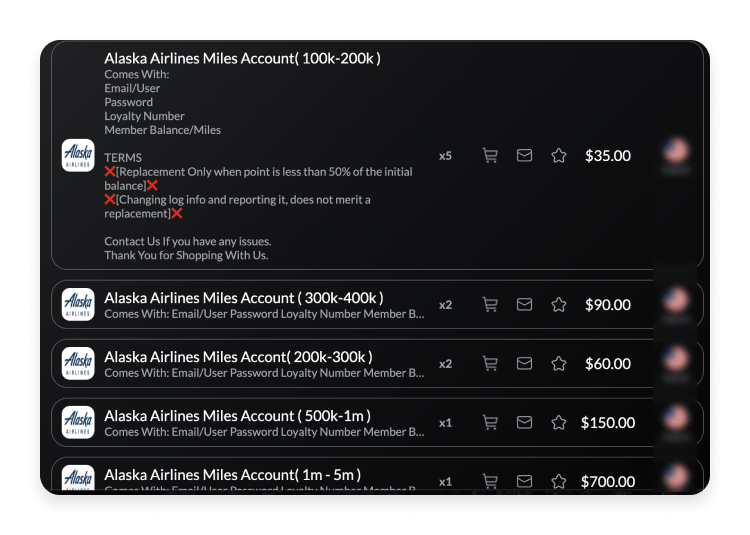The height and width of the screenshot is (535, 750).
Task: Star the 1m - 5m listing
Action: tap(559, 481)
